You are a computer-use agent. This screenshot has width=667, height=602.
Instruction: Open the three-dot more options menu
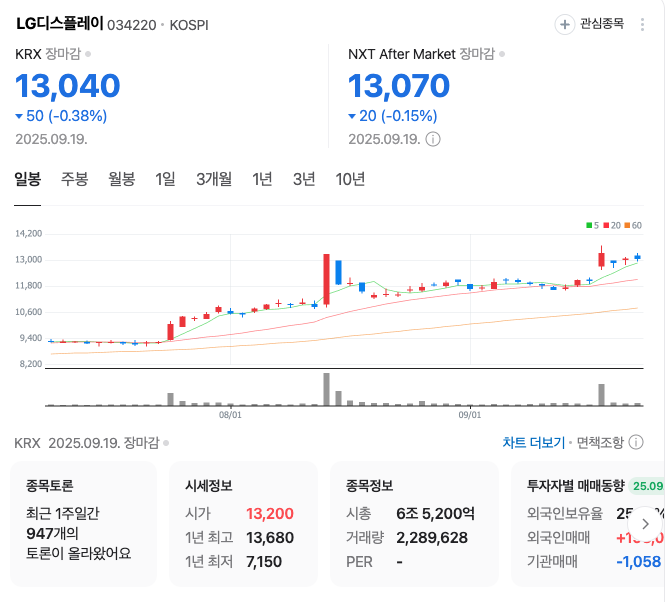642,24
